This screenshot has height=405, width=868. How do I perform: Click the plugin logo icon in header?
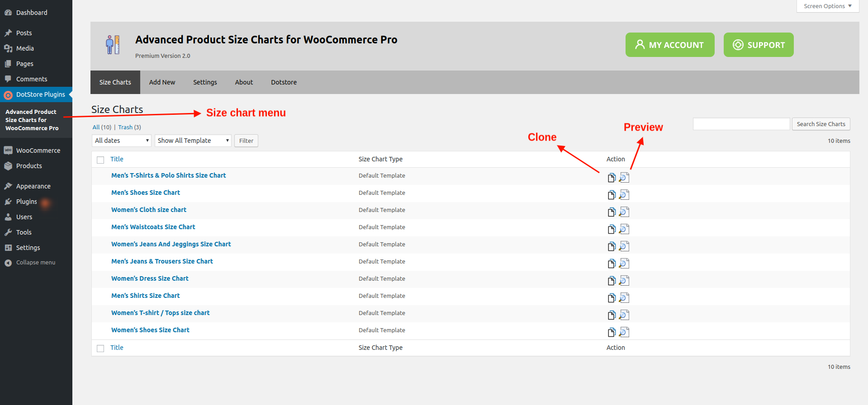click(113, 45)
